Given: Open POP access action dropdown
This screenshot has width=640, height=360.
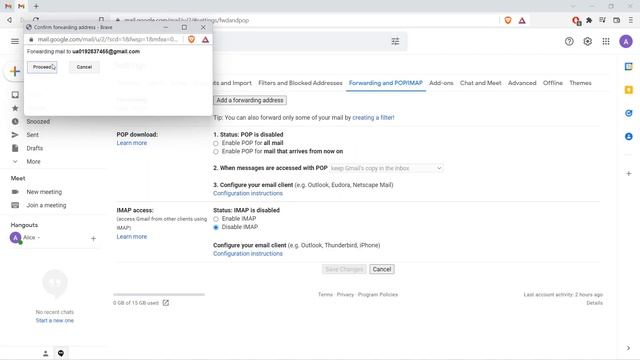Looking at the screenshot, I should [387, 168].
